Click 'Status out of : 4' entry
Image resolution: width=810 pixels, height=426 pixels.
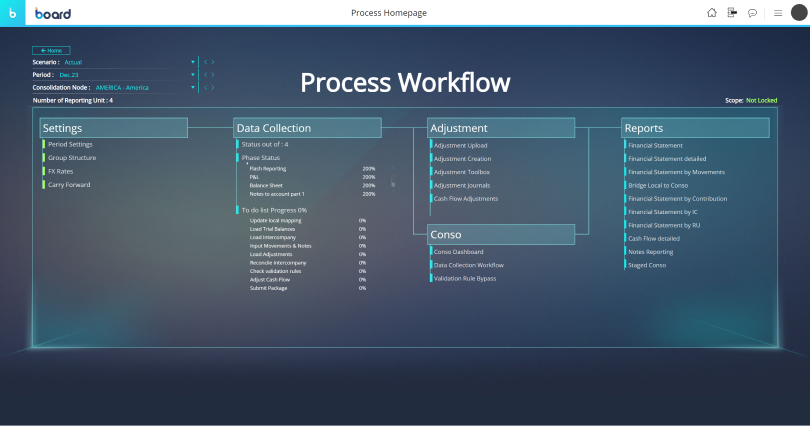tap(264, 145)
